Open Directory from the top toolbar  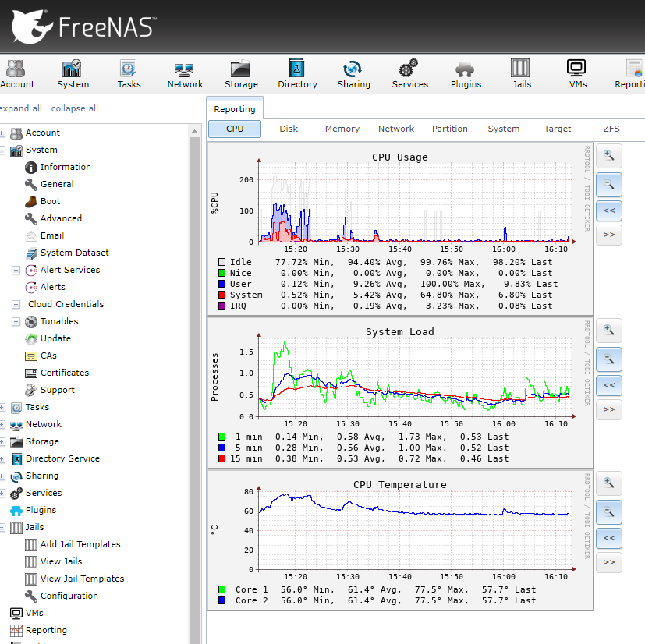(x=297, y=74)
